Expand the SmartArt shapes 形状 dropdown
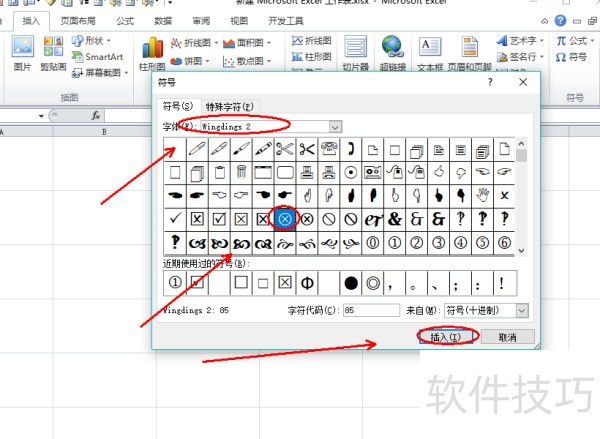The height and width of the screenshot is (439, 600). (x=94, y=41)
